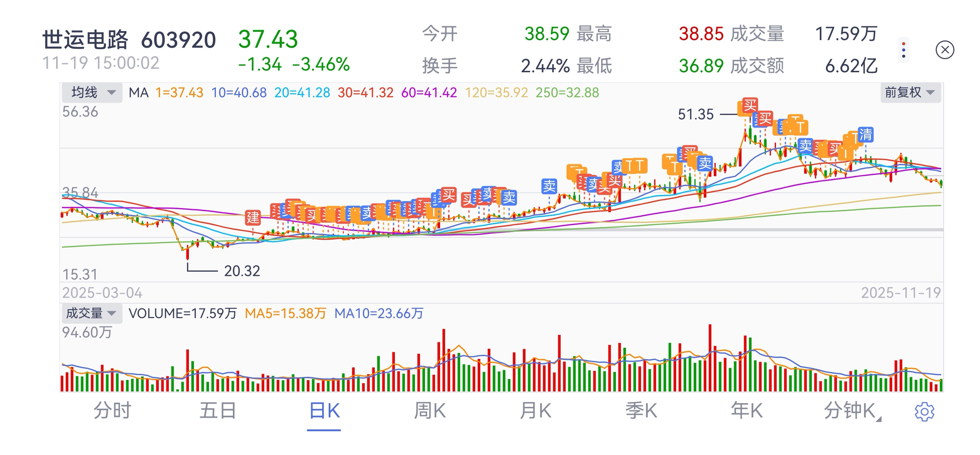This screenshot has width=980, height=455.
Task: Click the 20.32 lowest price label
Action: click(x=242, y=271)
